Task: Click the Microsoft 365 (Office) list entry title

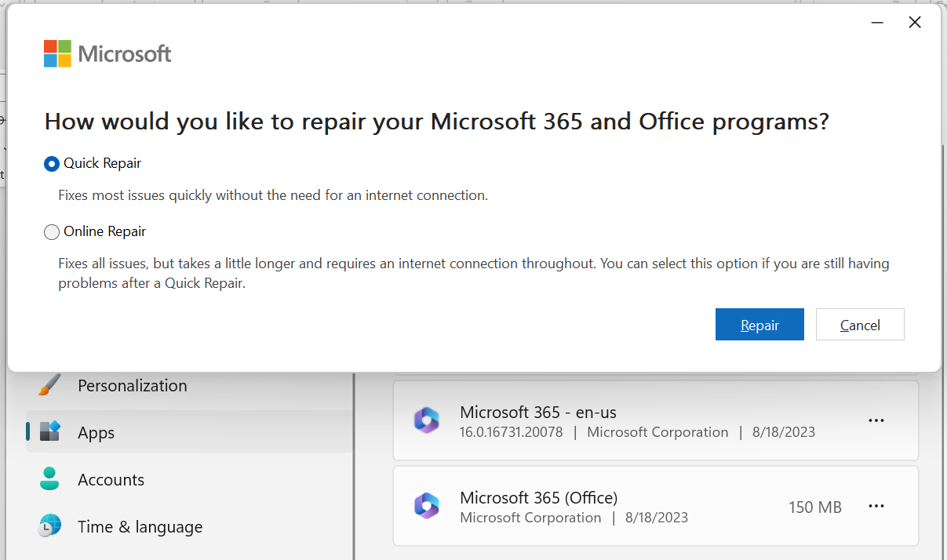Action: (539, 497)
